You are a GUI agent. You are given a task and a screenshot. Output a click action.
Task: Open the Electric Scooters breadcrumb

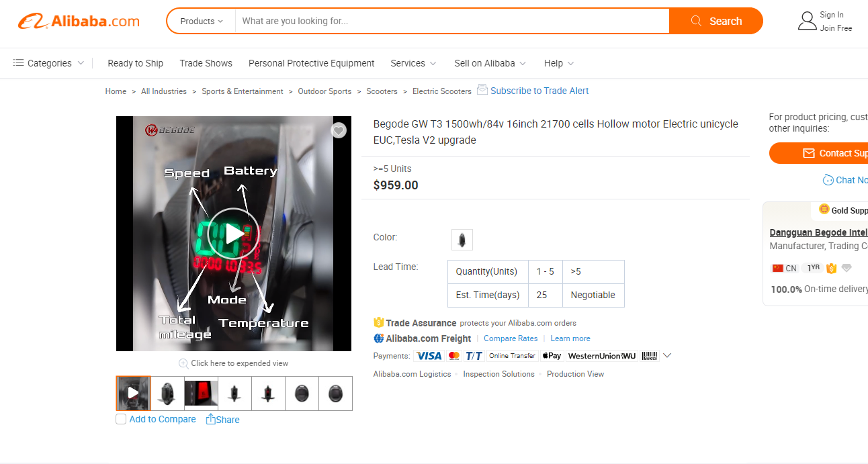442,91
